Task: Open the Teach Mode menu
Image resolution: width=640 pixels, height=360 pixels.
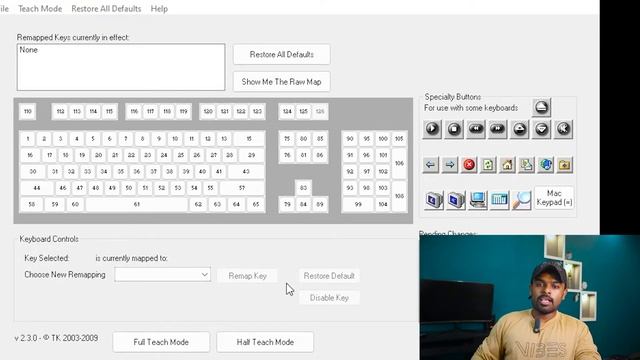Action: pyautogui.click(x=40, y=9)
